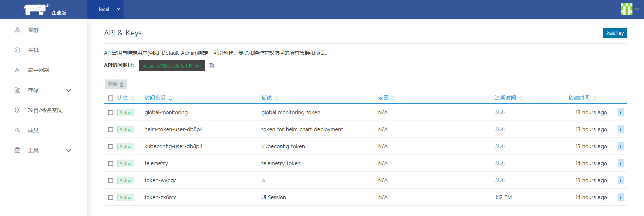Go to the 成员 menu item
Screen dimensions: 644x216
[33, 130]
